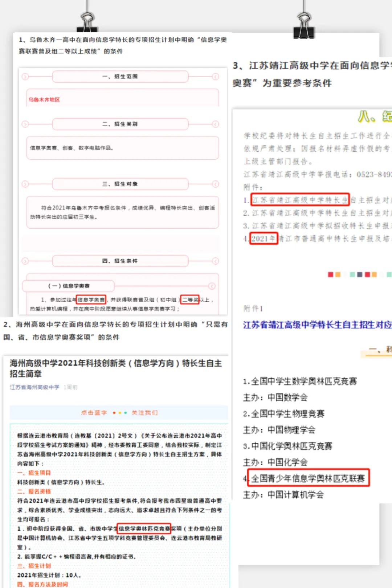
Task: Click the red 乌鲁木齐地区 text
Action: point(44,99)
